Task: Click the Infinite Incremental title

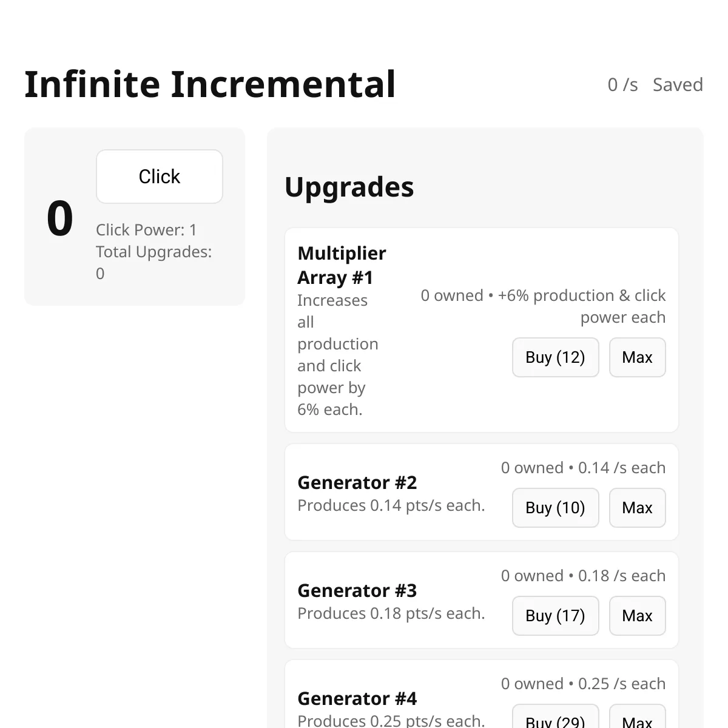Action: [210, 84]
